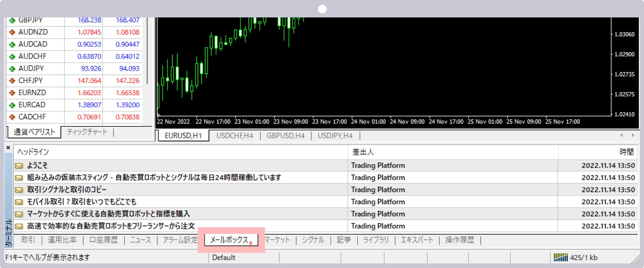The width and height of the screenshot is (644, 268).
Task: Open the 操作履歴 tab
Action: click(x=460, y=240)
